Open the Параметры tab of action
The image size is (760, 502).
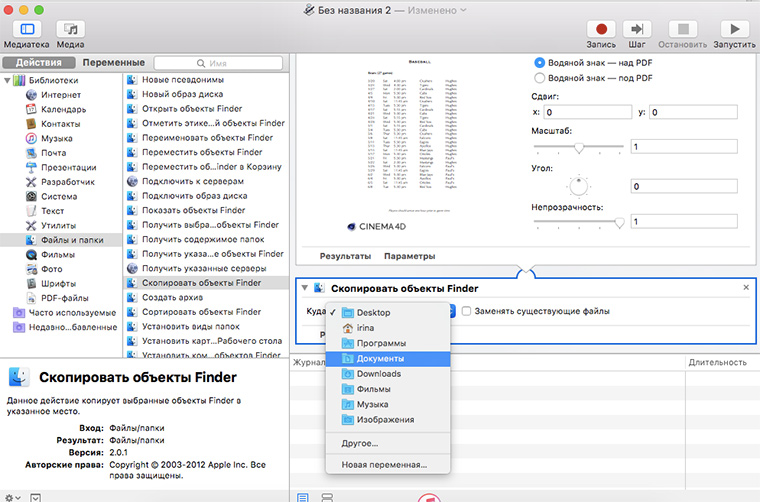pos(409,256)
